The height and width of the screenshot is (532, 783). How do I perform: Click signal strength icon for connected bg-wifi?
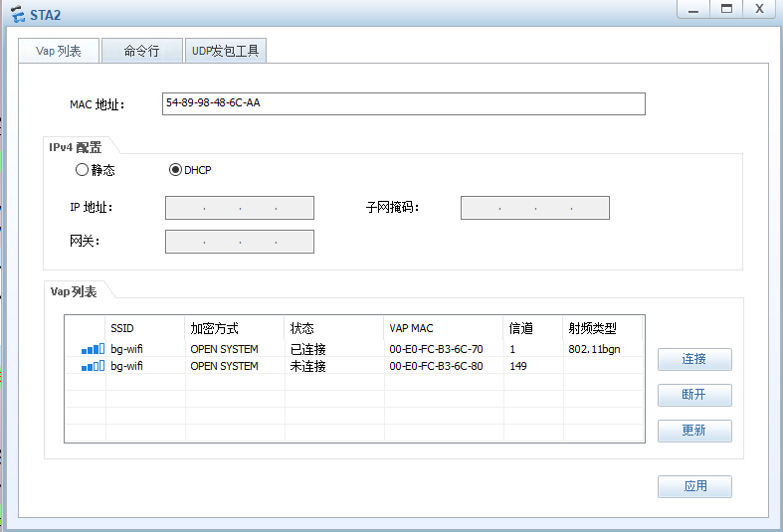coord(93,349)
